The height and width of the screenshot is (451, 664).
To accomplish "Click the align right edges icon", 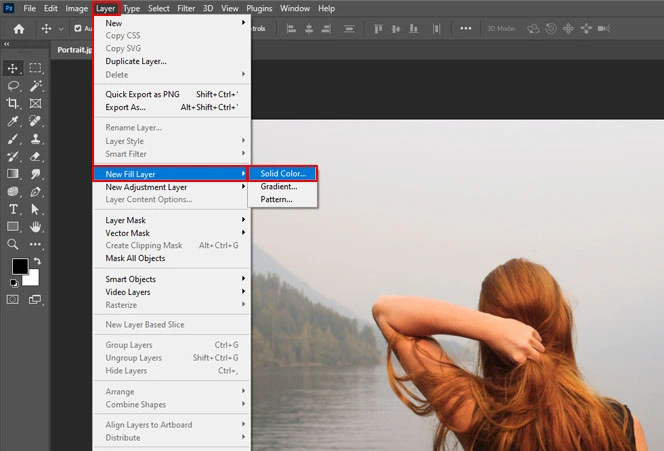I will coord(326,28).
